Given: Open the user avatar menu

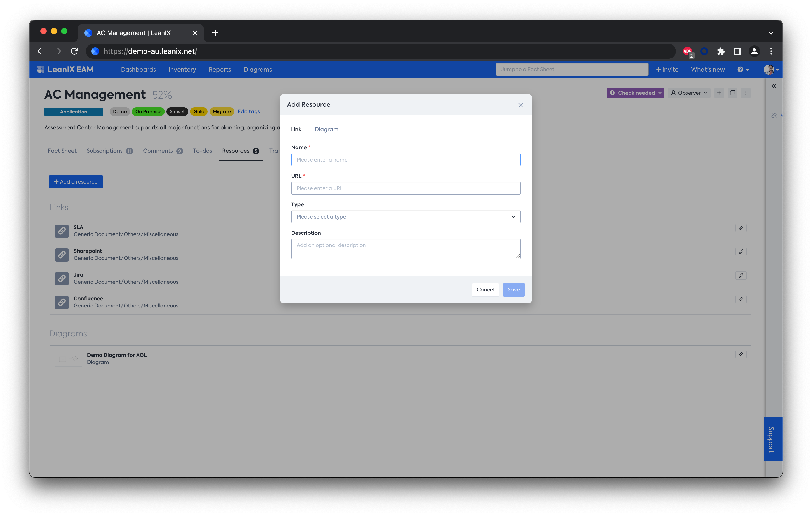Looking at the screenshot, I should point(771,70).
